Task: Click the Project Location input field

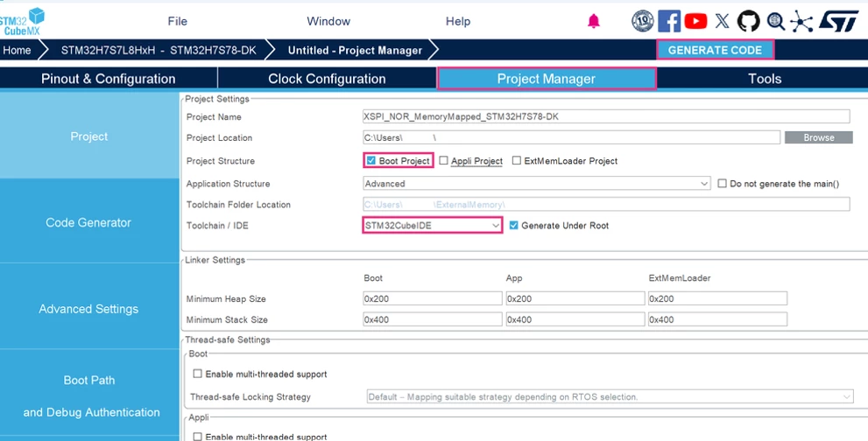Action: click(571, 137)
